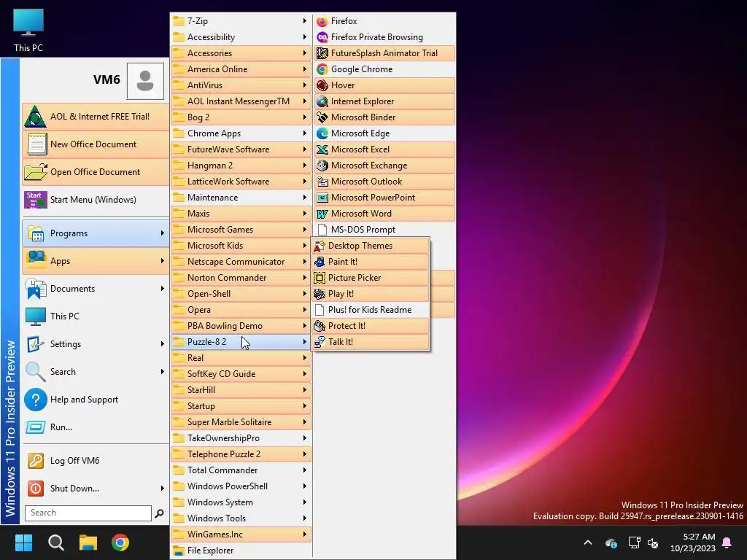Launch Paint It!

pyautogui.click(x=371, y=262)
